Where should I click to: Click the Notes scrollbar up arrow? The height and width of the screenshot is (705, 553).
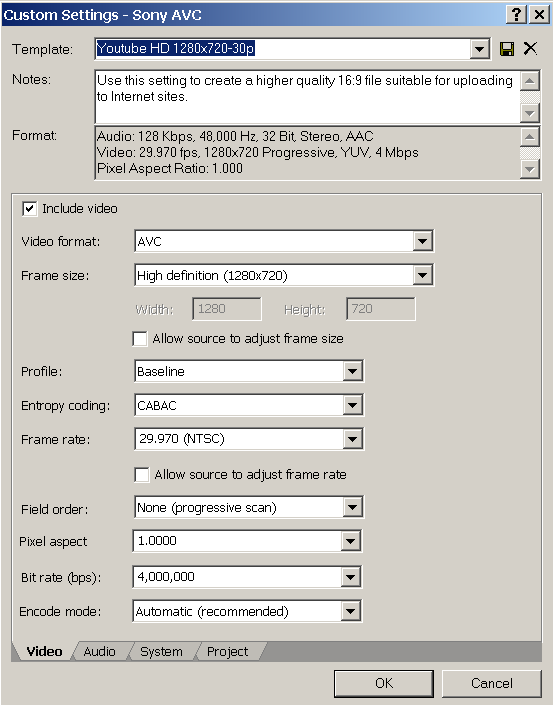pyautogui.click(x=530, y=81)
